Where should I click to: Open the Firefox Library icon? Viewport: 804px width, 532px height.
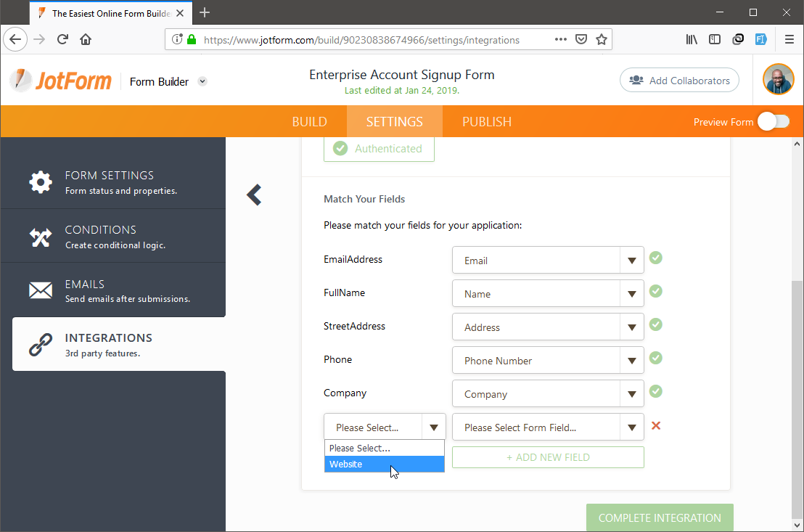[x=692, y=38]
